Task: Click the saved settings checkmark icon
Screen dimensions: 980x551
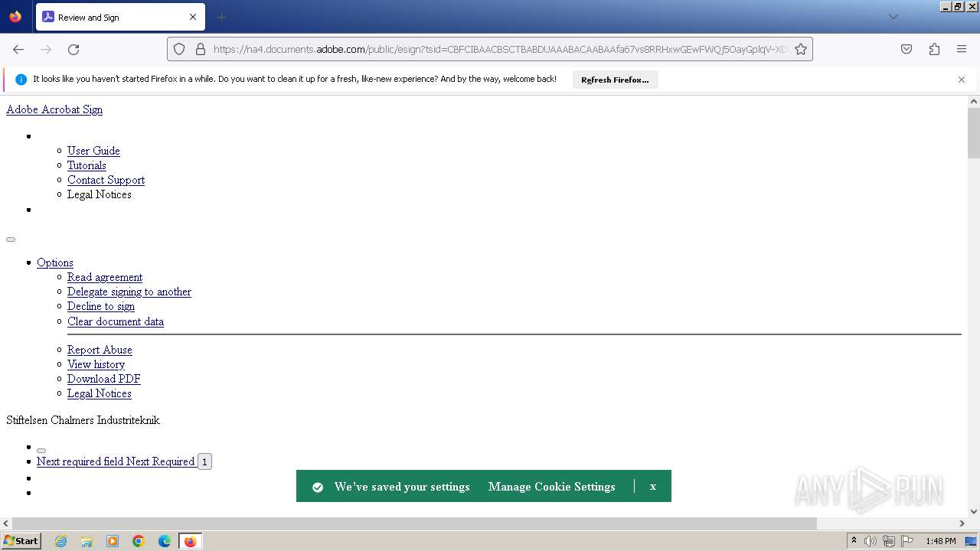Action: click(x=318, y=487)
